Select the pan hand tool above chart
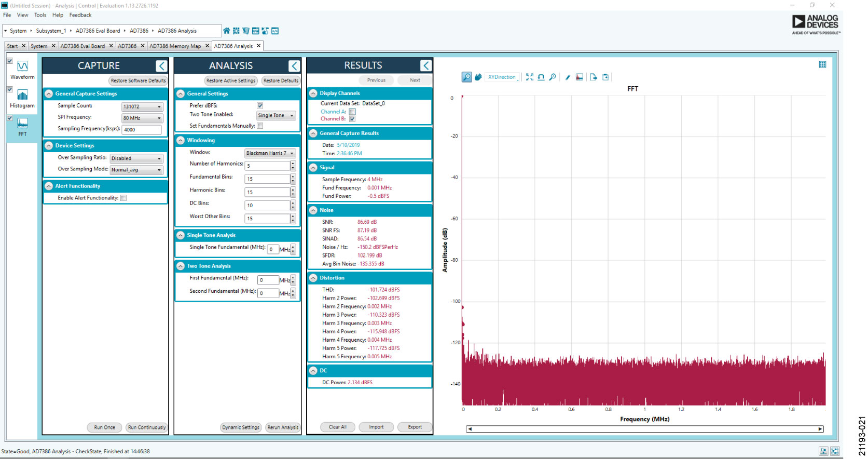This screenshot has width=868, height=459. [478, 77]
